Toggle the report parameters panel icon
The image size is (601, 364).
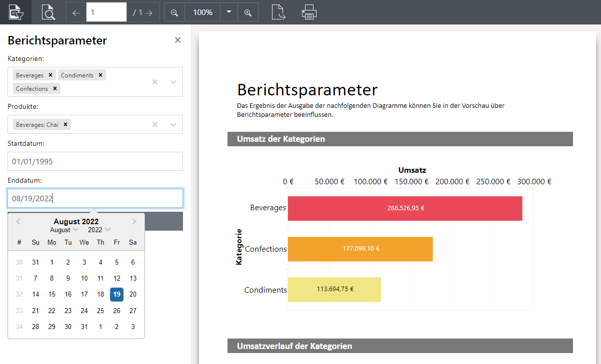15,12
